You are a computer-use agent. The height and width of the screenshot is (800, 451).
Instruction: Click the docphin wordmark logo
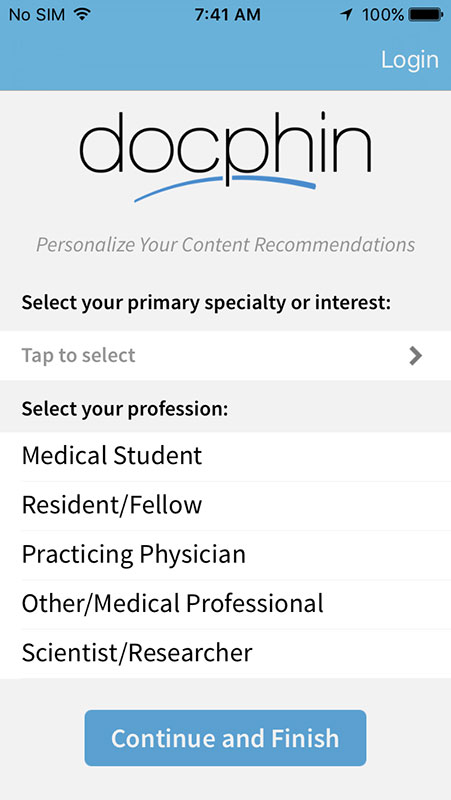point(226,147)
